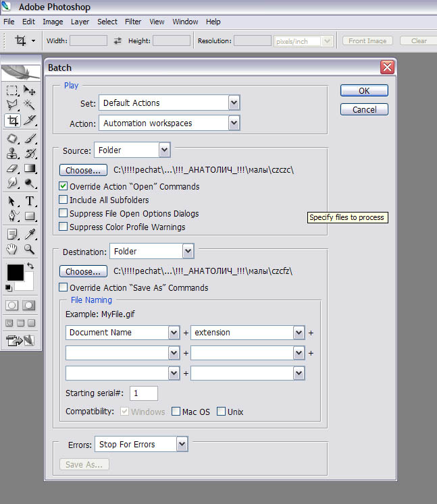Select the Move tool
The image size is (437, 504).
coord(30,90)
